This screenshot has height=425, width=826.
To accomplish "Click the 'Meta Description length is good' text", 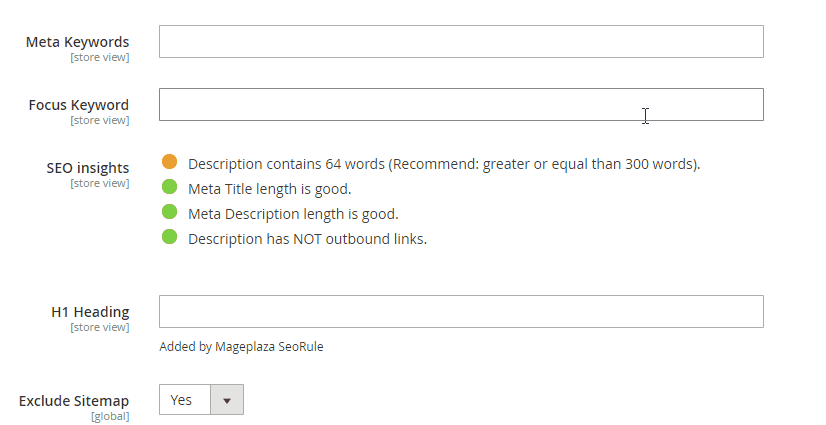I will (293, 213).
